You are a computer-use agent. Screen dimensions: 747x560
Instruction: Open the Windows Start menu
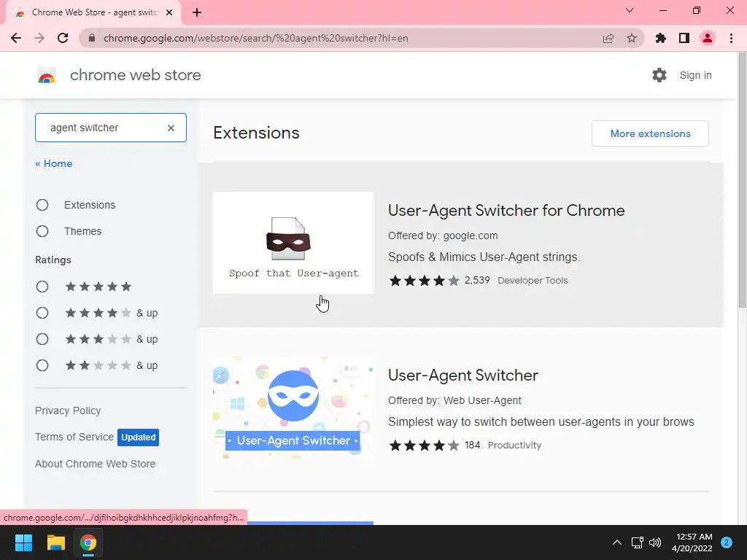[x=23, y=542]
